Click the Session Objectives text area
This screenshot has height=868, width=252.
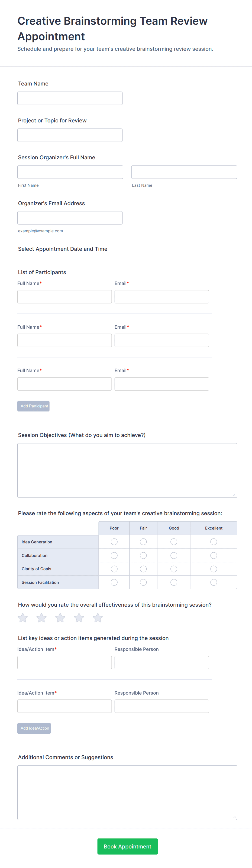127,470
